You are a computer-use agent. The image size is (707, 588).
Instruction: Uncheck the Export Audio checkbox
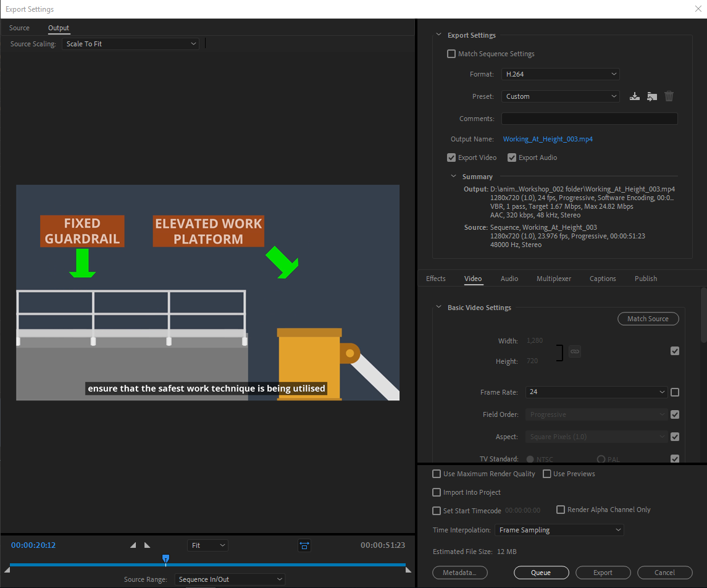[512, 158]
